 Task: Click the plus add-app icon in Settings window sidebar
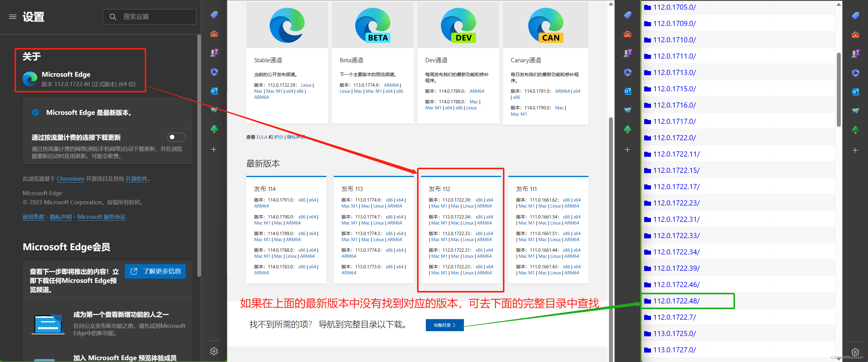click(214, 150)
